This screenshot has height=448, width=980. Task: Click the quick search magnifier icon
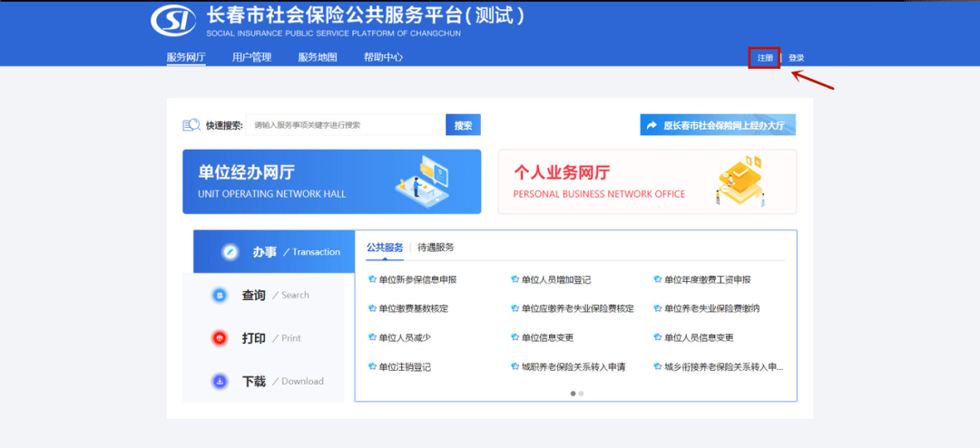[x=191, y=125]
